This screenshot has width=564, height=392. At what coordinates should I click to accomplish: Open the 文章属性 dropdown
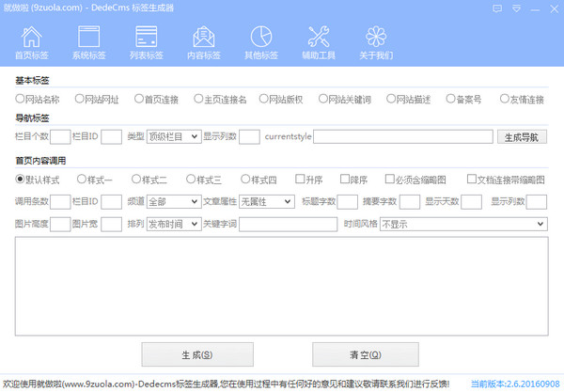click(x=266, y=201)
